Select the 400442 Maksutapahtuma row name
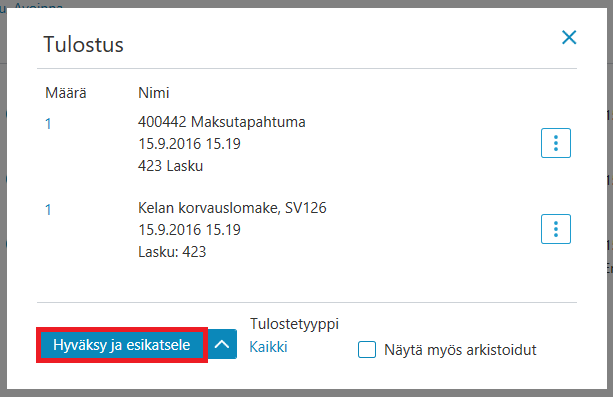 tap(222, 122)
